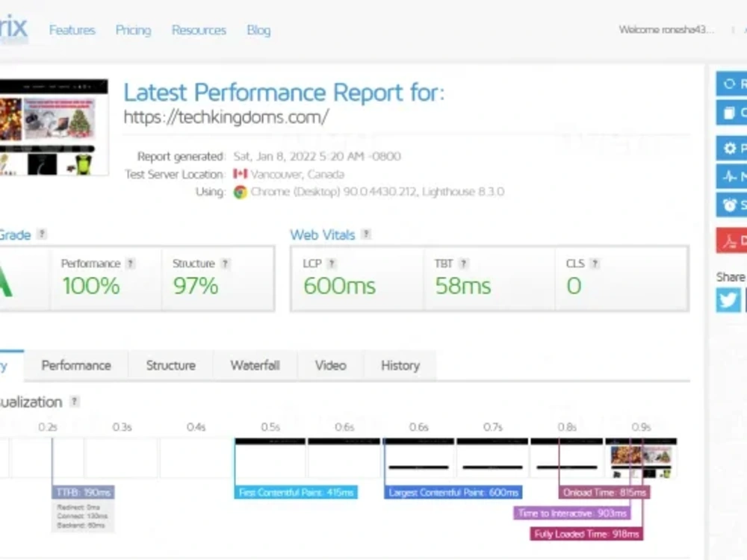Click help icon next to Web Vitals

[366, 234]
